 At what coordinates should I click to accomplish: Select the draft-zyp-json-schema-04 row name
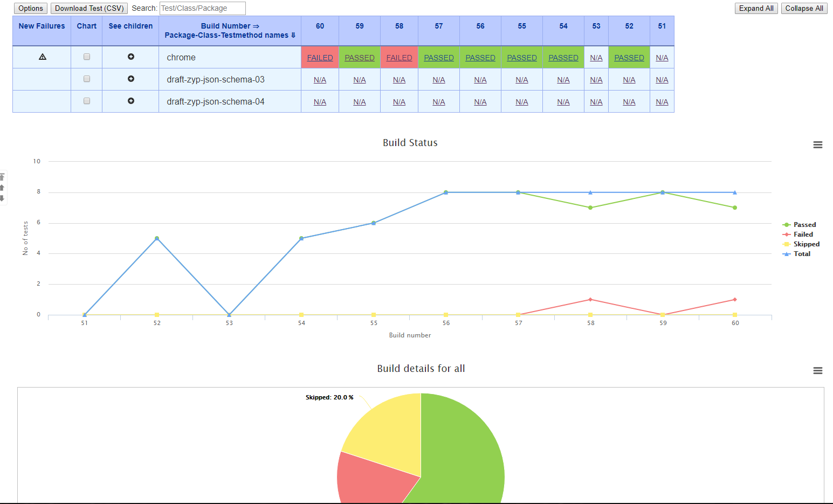(x=216, y=101)
